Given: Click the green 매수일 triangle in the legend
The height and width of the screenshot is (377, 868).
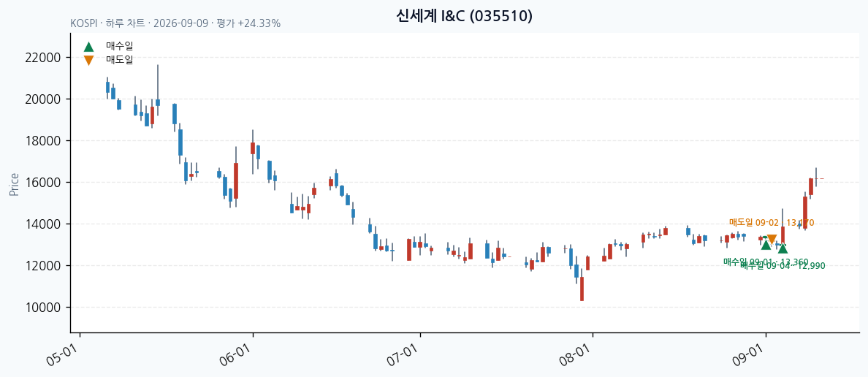Looking at the screenshot, I should [x=88, y=47].
